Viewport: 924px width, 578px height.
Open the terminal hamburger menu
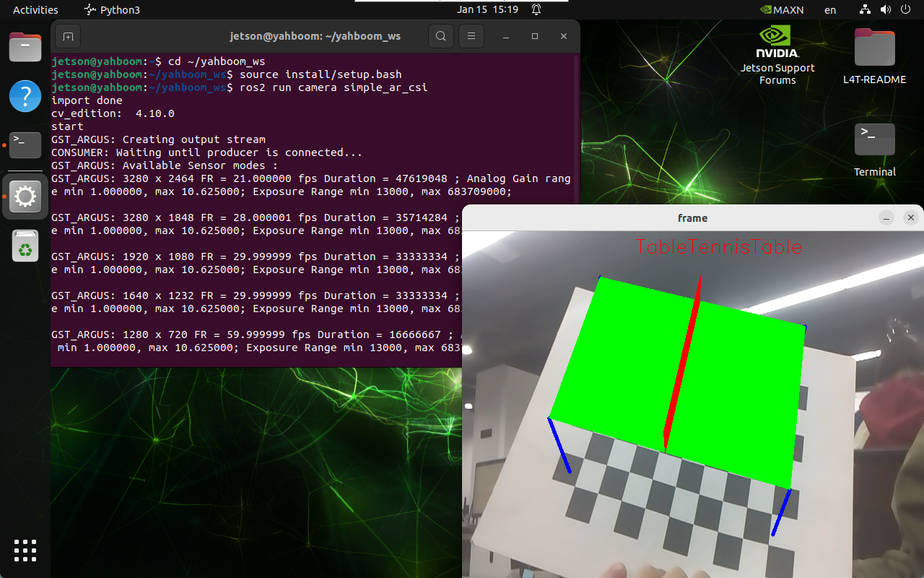click(x=471, y=36)
